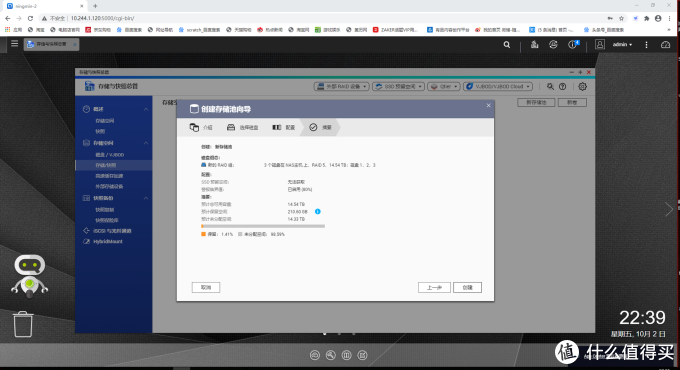Open the 外部 RAID 设备 dropdown

click(342, 87)
